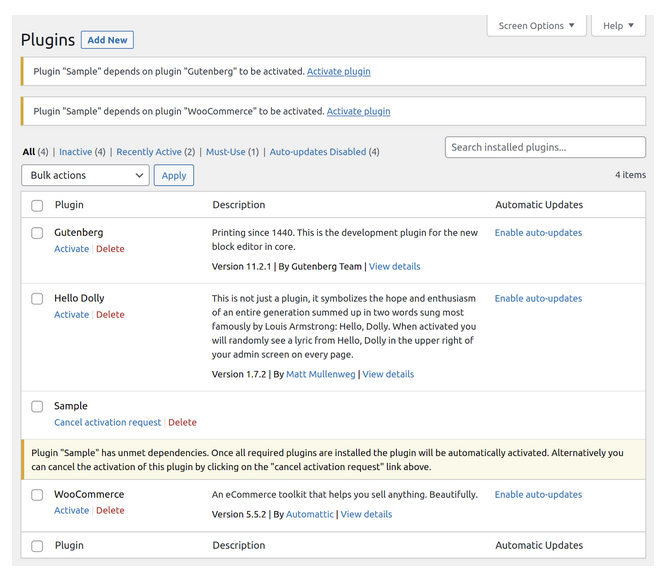Enable auto-updates for Hello Dolly
This screenshot has height=581, width=667.
pos(538,299)
